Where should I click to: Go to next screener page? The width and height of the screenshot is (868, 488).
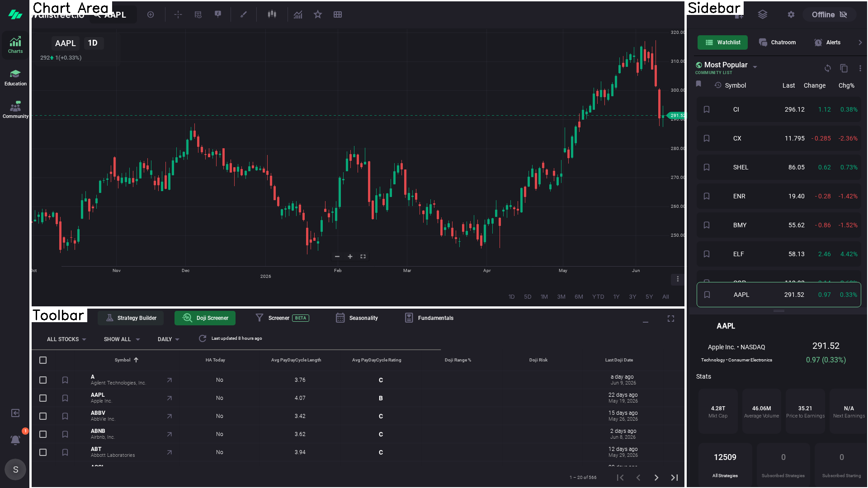[656, 478]
